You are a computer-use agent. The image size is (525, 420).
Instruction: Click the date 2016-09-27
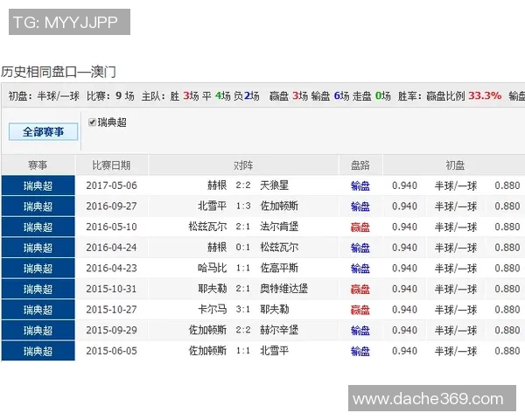click(111, 206)
